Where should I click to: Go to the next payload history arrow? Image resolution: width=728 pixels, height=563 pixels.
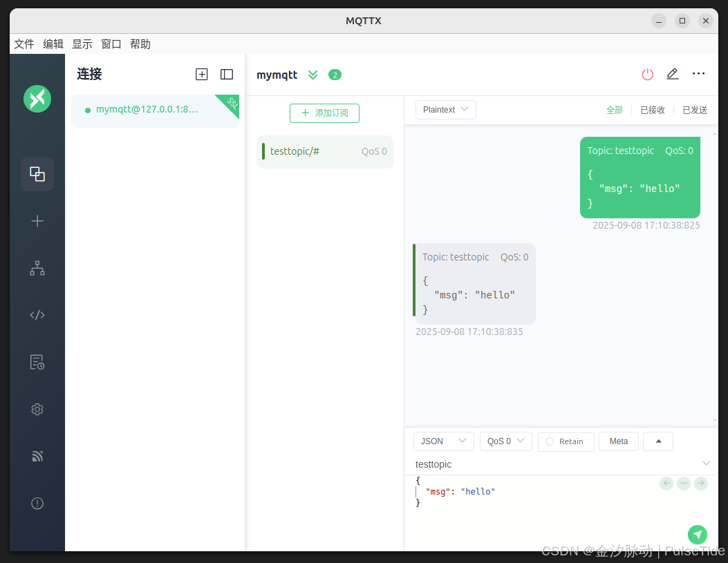tap(700, 484)
